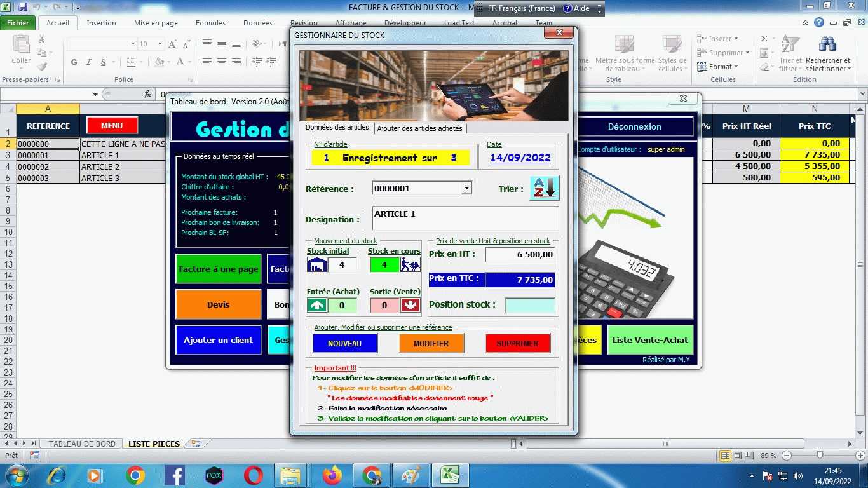Image resolution: width=868 pixels, height=488 pixels.
Task: Click the red MENU button in the worksheet
Action: pos(112,126)
